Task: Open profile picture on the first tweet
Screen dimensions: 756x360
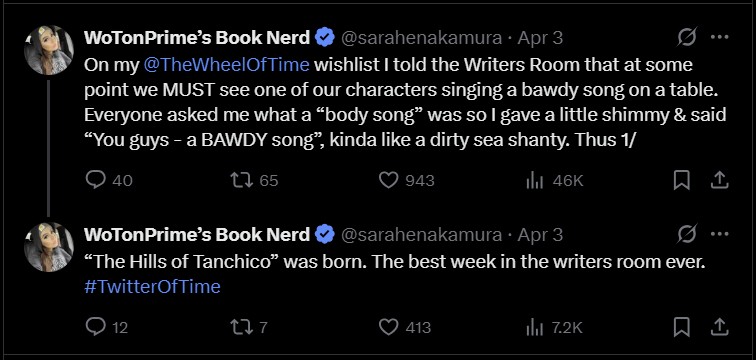Action: (49, 50)
